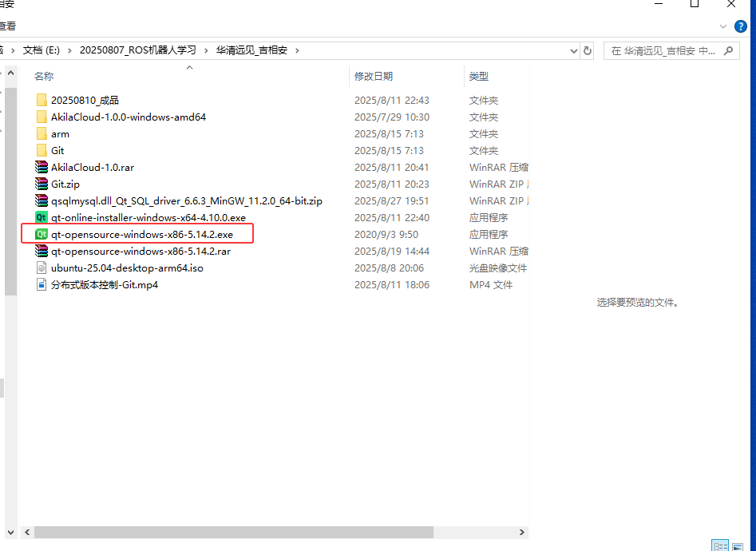Select file name Git.zip

[x=65, y=184]
